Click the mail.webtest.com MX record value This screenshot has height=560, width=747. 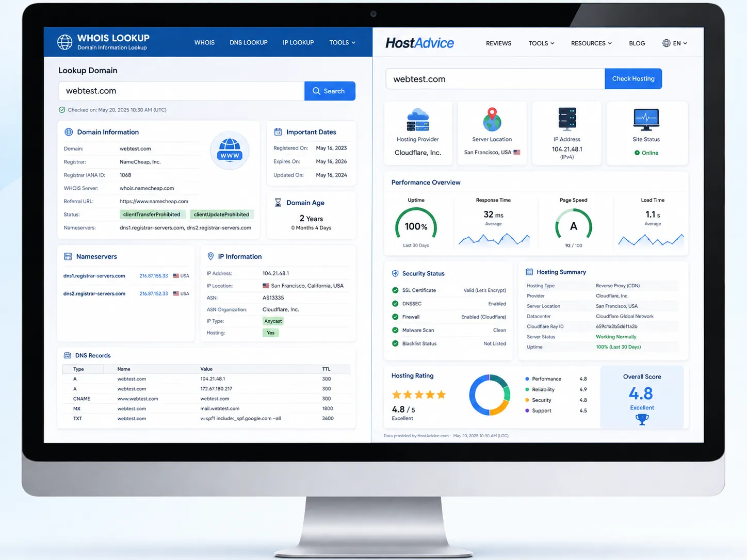[x=220, y=408]
